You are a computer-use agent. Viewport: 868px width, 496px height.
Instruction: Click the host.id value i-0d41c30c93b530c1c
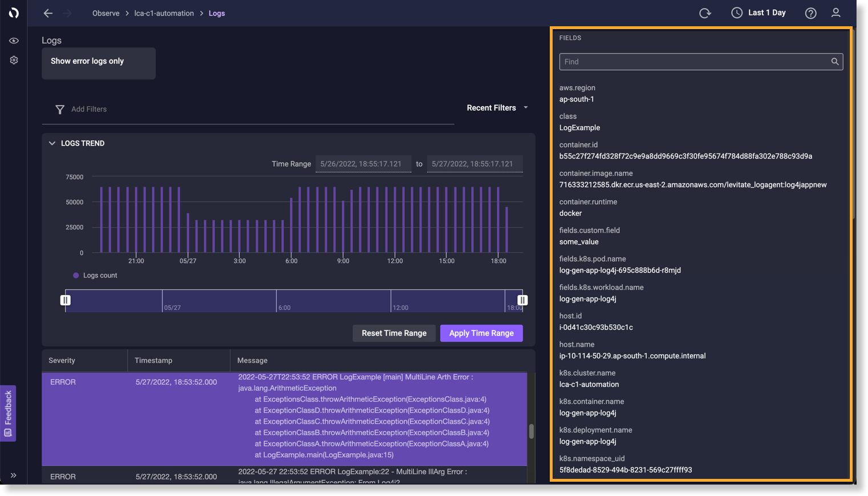(596, 328)
